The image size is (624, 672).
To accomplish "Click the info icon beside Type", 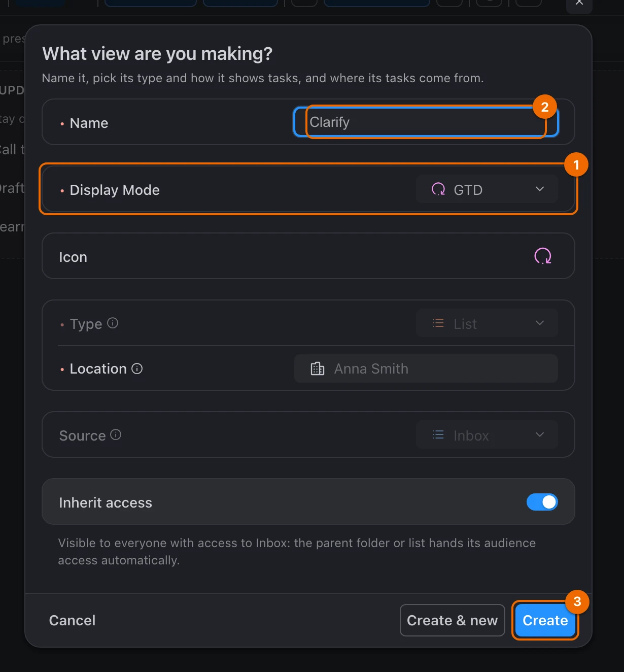I will point(113,323).
